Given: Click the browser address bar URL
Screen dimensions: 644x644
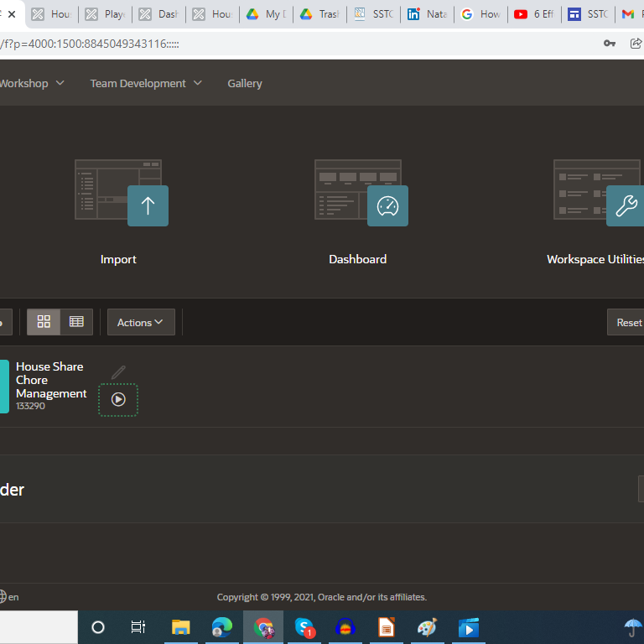Looking at the screenshot, I should click(252, 44).
